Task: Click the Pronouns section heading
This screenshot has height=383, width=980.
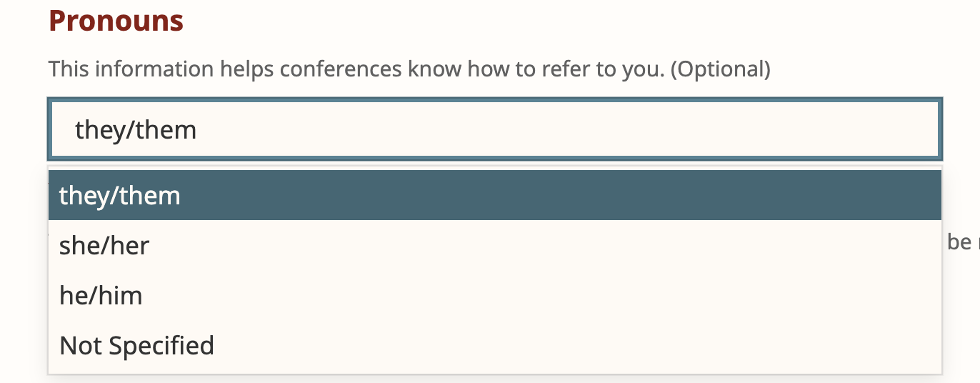Action: (116, 21)
